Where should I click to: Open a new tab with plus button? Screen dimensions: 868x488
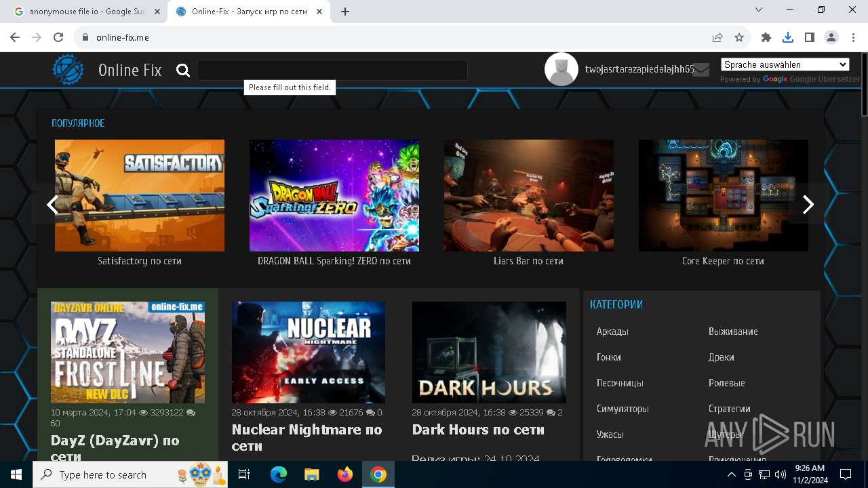tap(345, 12)
